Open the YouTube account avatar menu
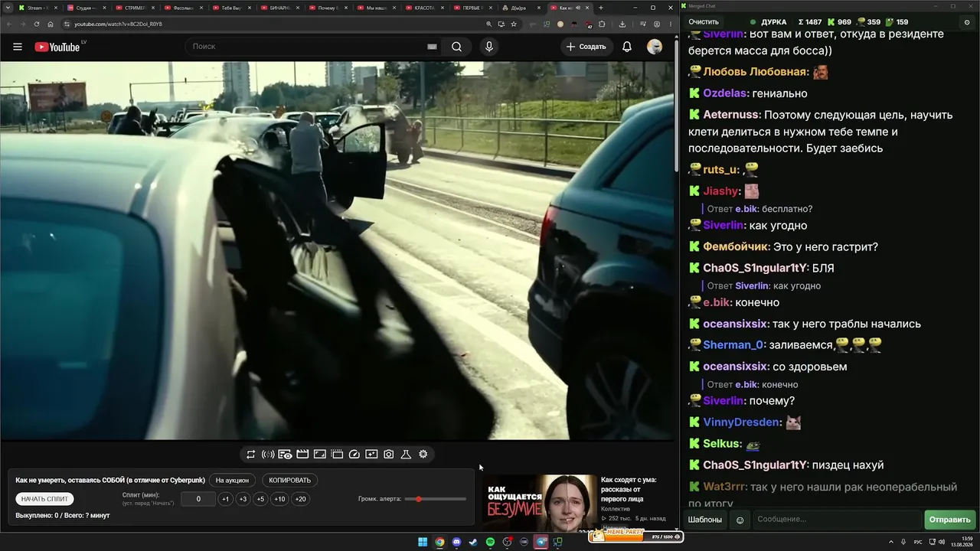 [655, 47]
